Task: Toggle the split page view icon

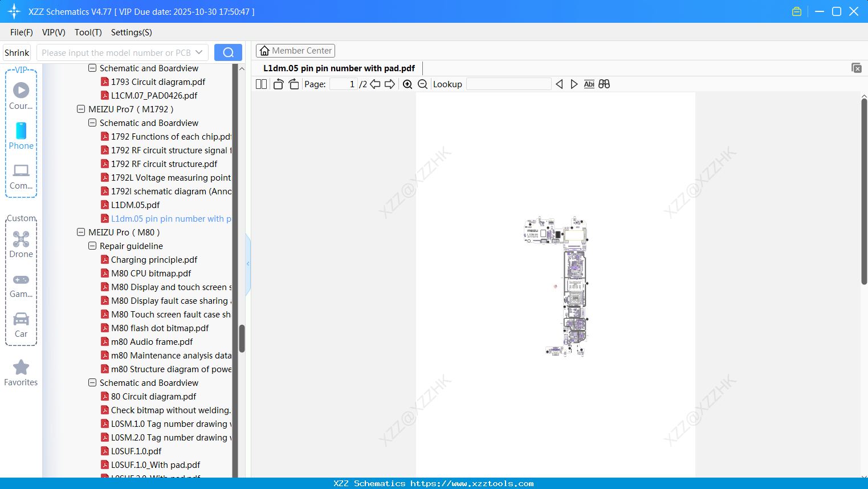Action: (261, 84)
